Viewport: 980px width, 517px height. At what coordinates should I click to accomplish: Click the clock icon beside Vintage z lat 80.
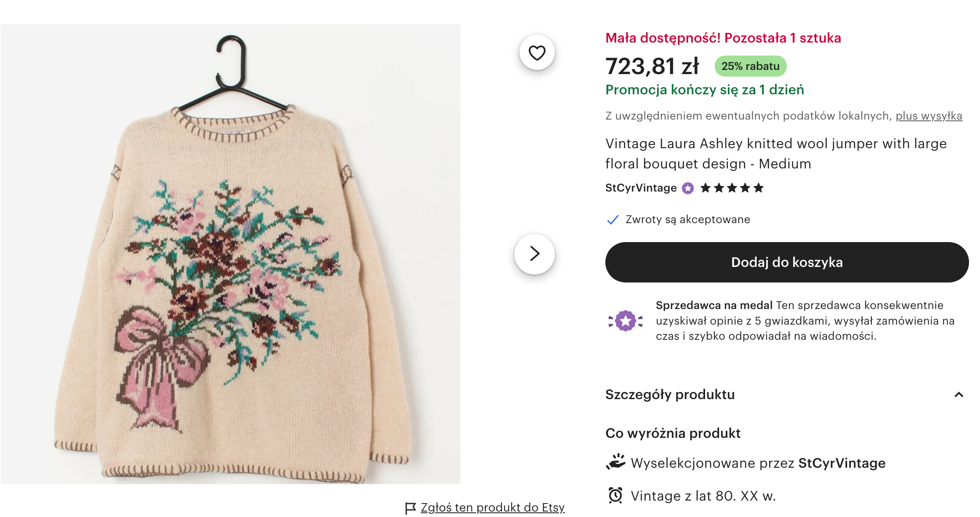(615, 495)
